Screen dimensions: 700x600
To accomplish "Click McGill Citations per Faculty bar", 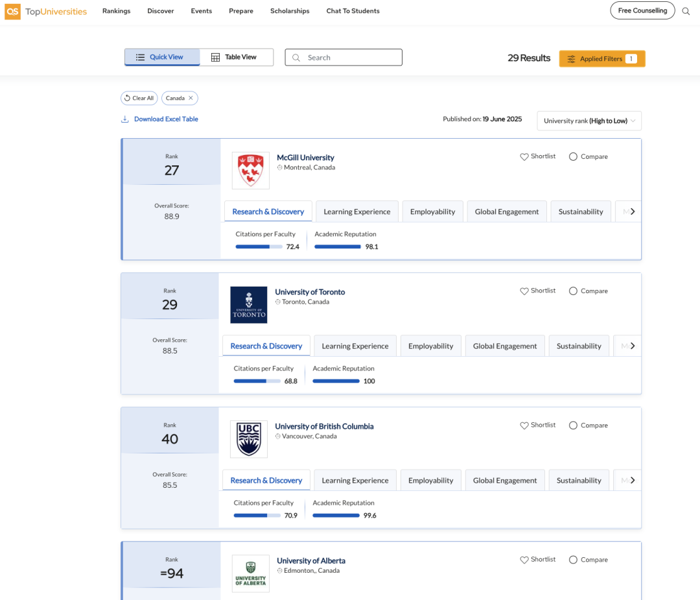I will coord(259,246).
